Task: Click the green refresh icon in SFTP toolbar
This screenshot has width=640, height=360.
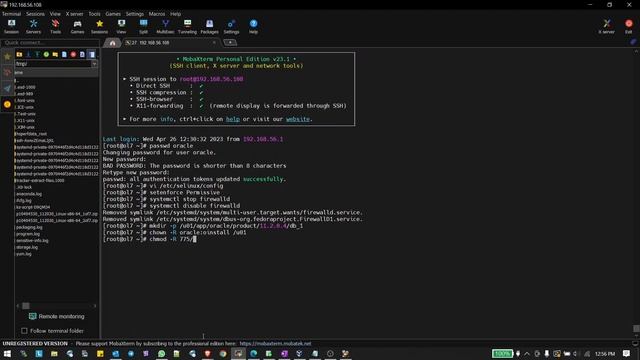Action: (46, 54)
